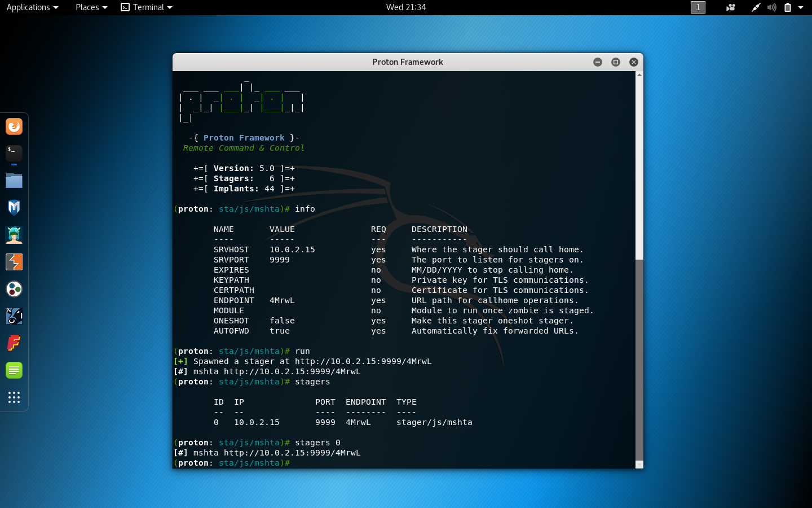Click the battery status icon
The image size is (812, 508).
[788, 7]
